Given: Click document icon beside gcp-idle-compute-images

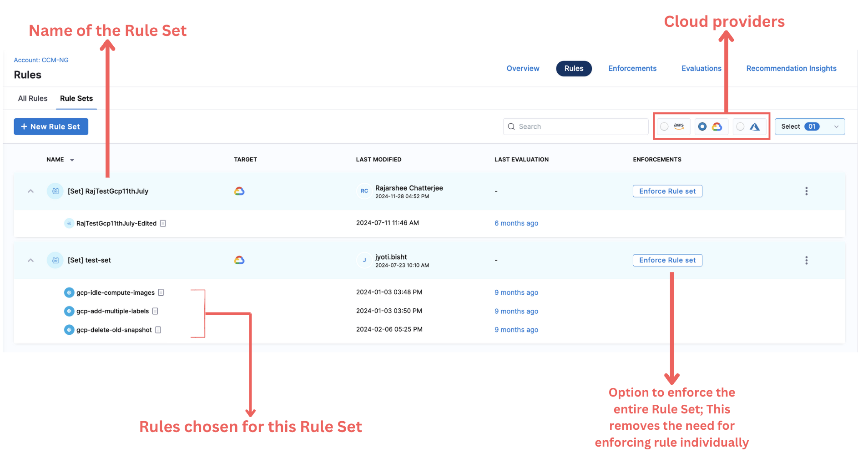Looking at the screenshot, I should click(x=161, y=292).
